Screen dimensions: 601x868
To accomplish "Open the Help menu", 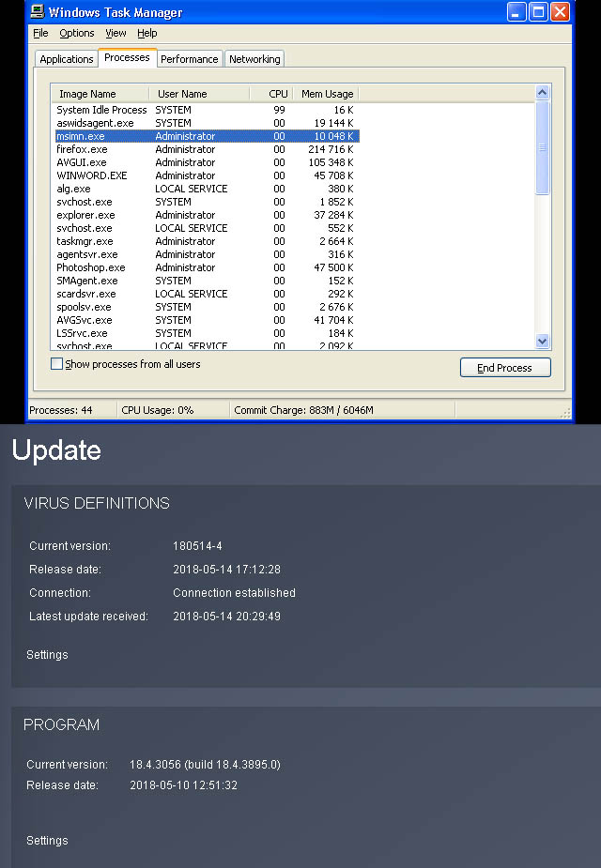I will point(147,33).
